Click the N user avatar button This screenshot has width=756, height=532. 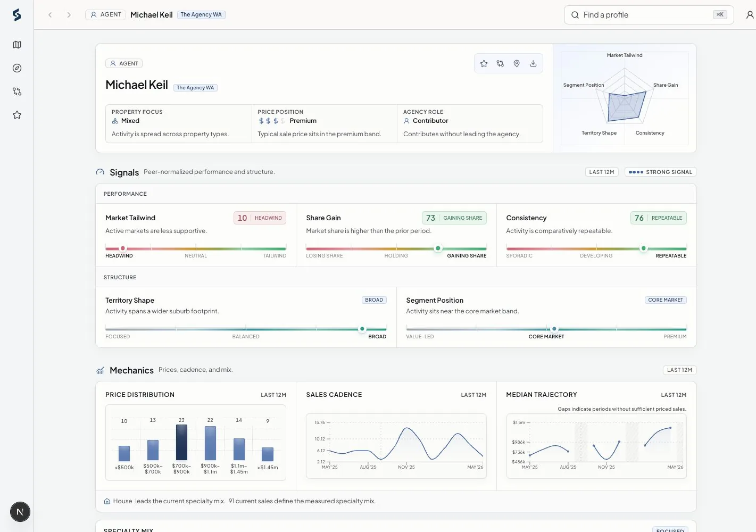click(x=20, y=512)
